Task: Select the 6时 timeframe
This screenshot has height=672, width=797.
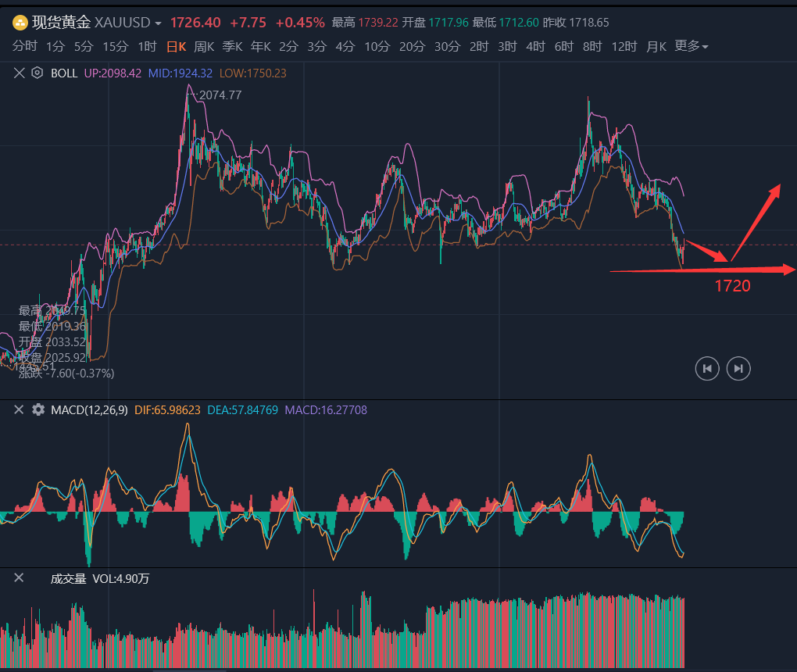Action: pyautogui.click(x=564, y=47)
